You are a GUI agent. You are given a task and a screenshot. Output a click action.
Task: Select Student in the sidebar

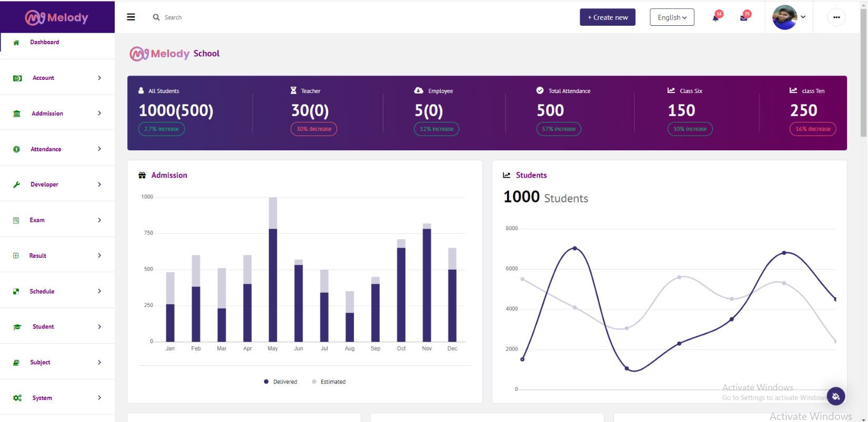click(57, 327)
